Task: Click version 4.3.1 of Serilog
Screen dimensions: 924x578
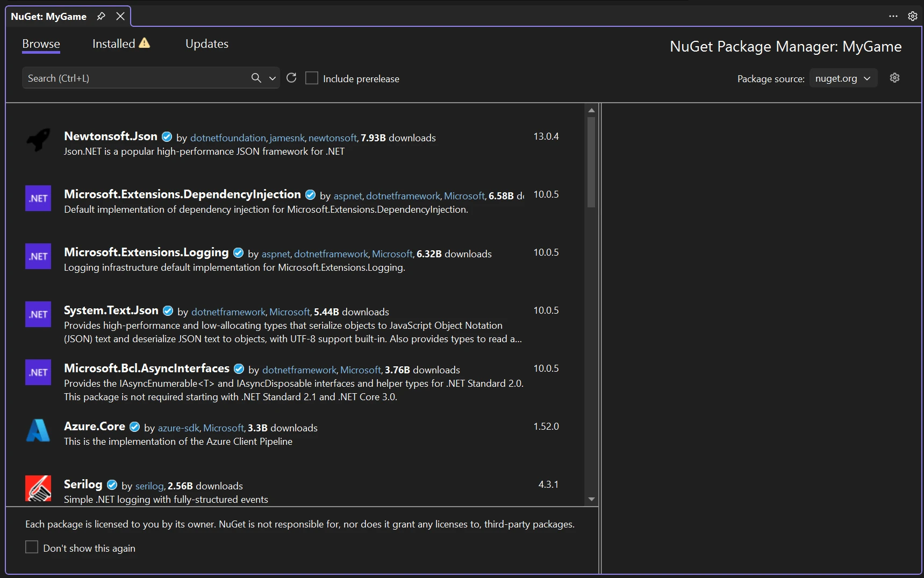Action: click(548, 485)
